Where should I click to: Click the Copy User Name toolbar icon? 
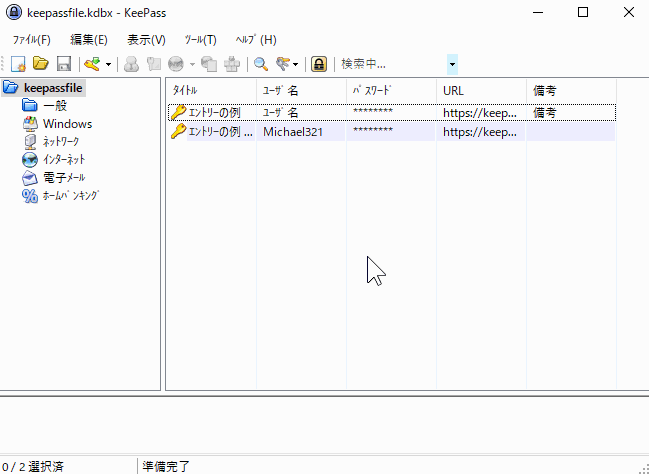pos(132,64)
